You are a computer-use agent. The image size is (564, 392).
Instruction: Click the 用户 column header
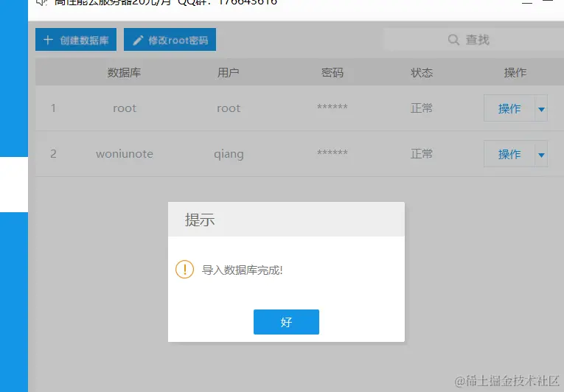(x=228, y=73)
